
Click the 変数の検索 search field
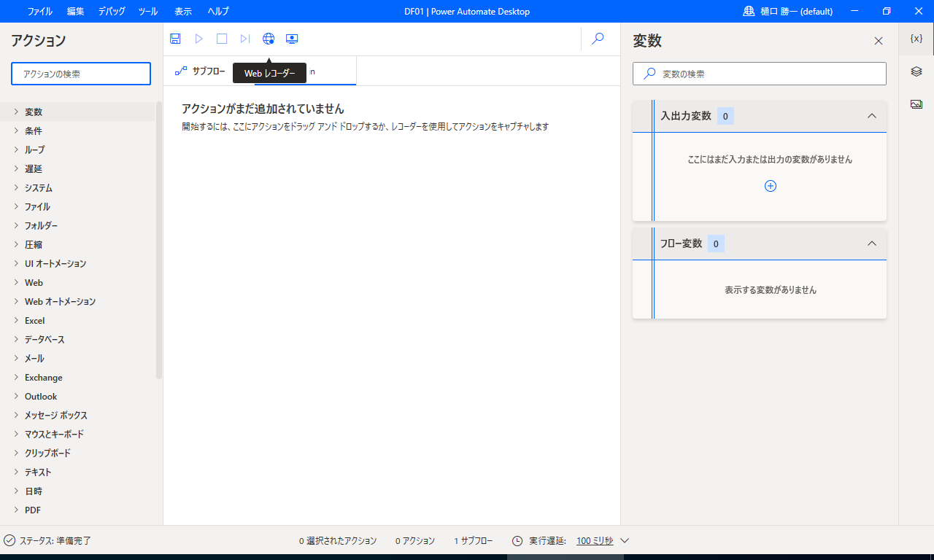(x=760, y=74)
